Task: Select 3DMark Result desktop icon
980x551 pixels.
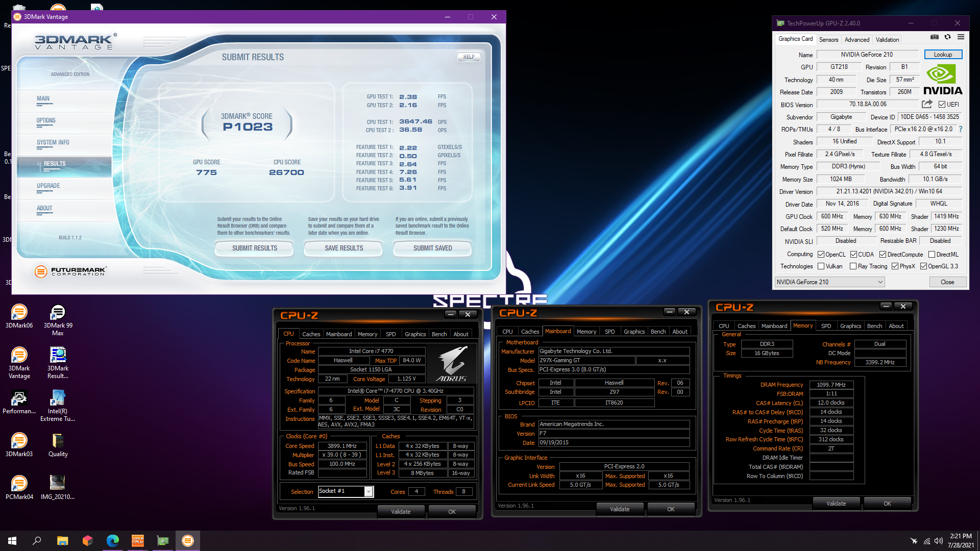Action: [x=58, y=363]
